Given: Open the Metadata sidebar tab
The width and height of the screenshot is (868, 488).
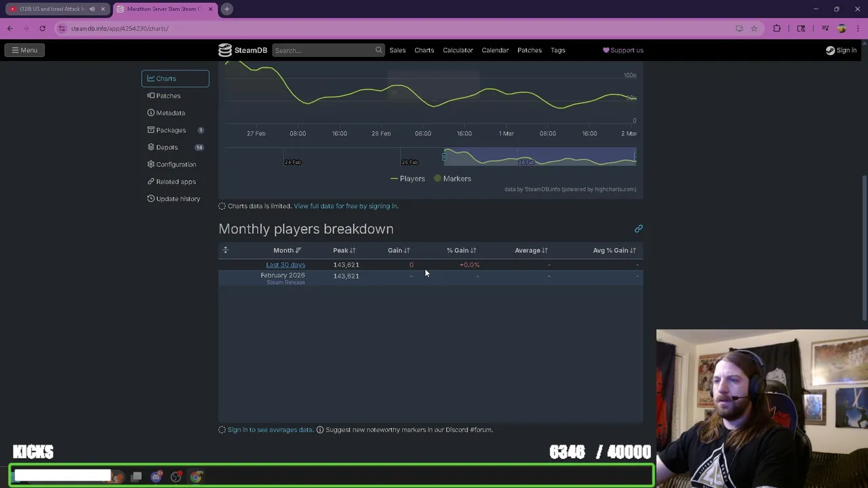Looking at the screenshot, I should (175, 113).
